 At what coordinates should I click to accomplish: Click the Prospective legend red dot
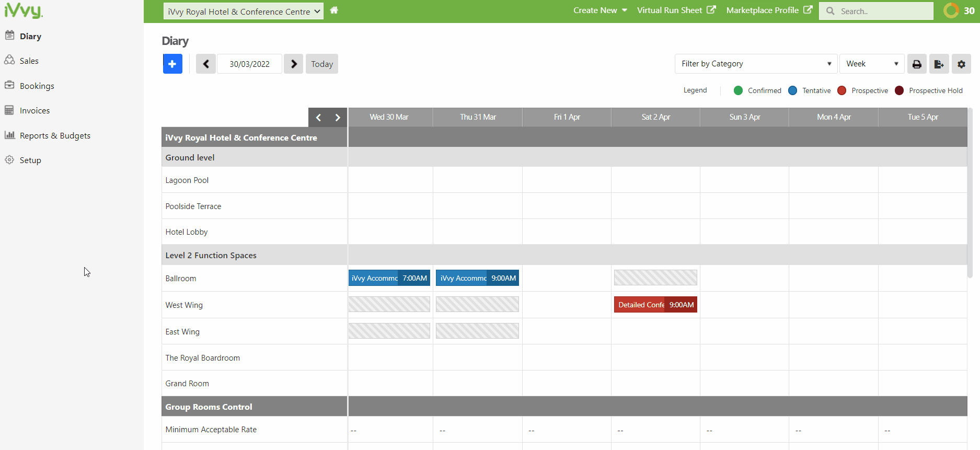(x=841, y=90)
